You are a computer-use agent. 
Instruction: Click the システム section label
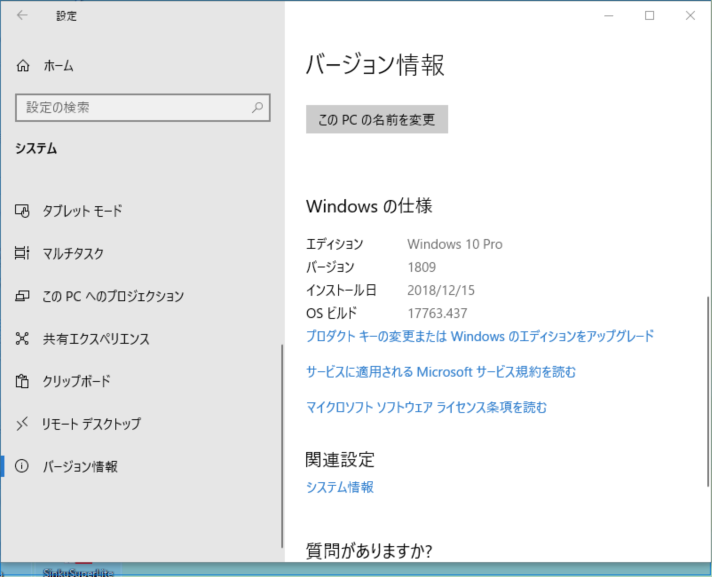tap(36, 148)
